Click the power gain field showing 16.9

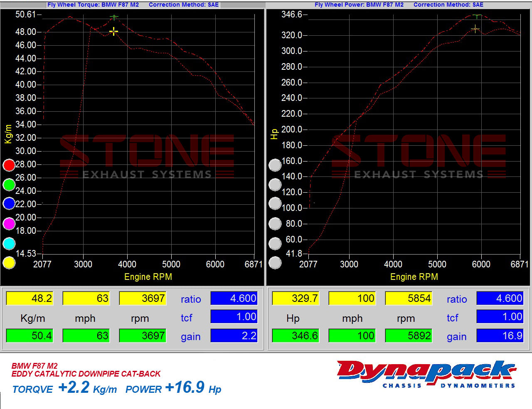(x=500, y=336)
